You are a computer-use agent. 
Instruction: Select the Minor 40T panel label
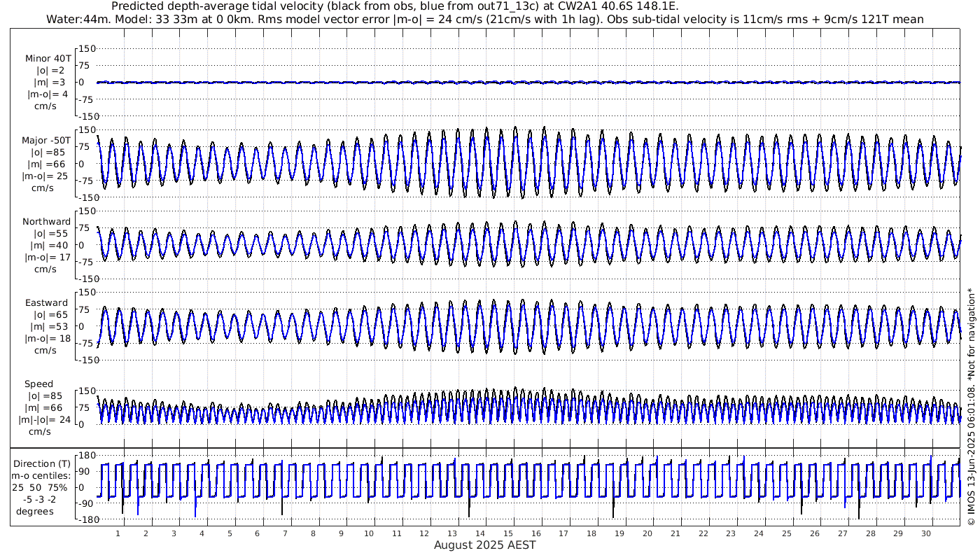click(48, 58)
